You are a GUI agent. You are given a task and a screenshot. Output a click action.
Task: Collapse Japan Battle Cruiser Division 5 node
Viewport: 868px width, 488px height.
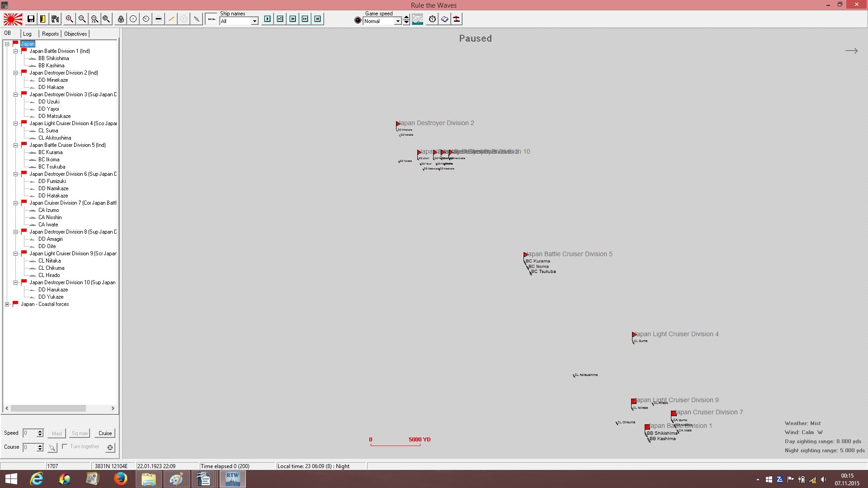pyautogui.click(x=16, y=145)
